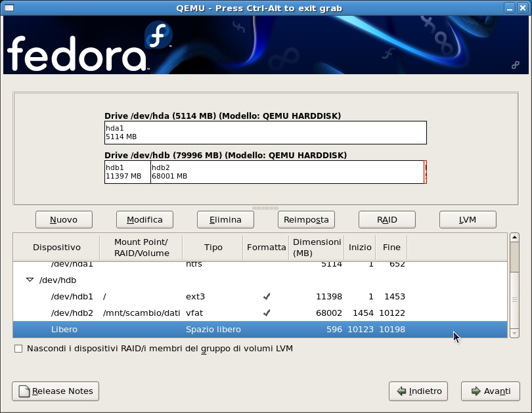Click the 11398 size value
Image resolution: width=532 pixels, height=413 pixels.
[329, 297]
